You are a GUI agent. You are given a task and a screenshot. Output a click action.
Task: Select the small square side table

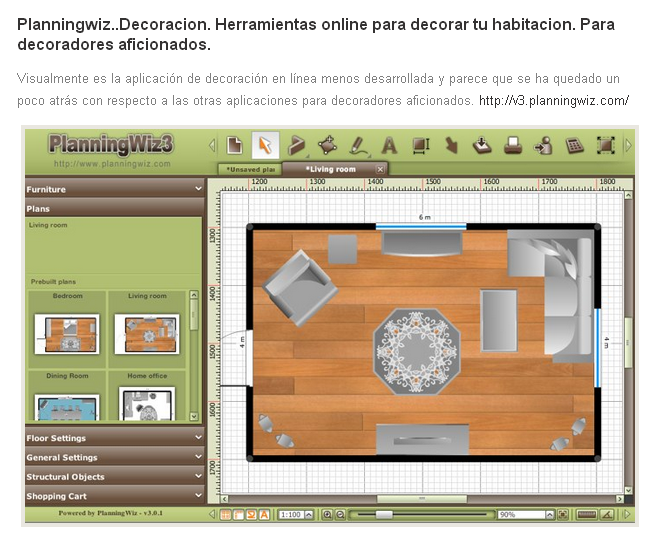coord(343,249)
